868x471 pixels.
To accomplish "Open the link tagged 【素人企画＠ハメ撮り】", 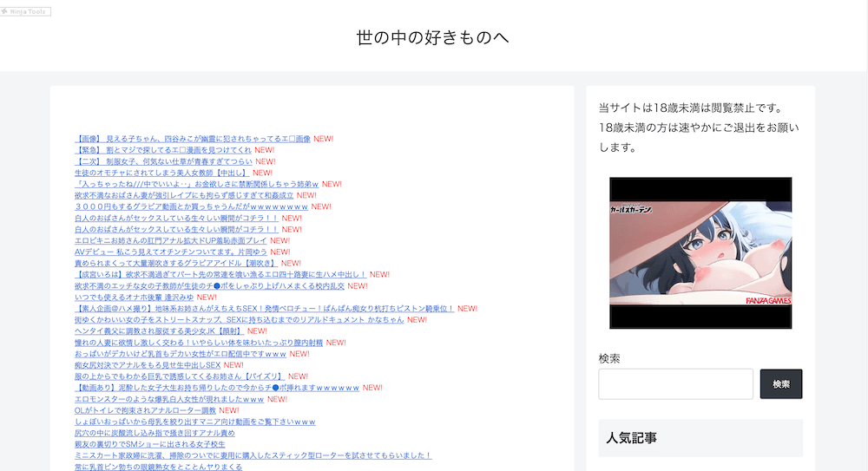I will point(264,308).
